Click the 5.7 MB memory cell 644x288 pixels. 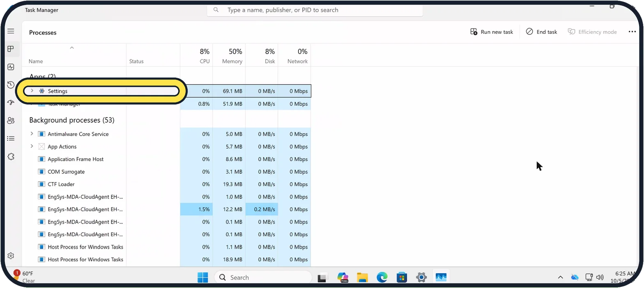pyautogui.click(x=229, y=146)
